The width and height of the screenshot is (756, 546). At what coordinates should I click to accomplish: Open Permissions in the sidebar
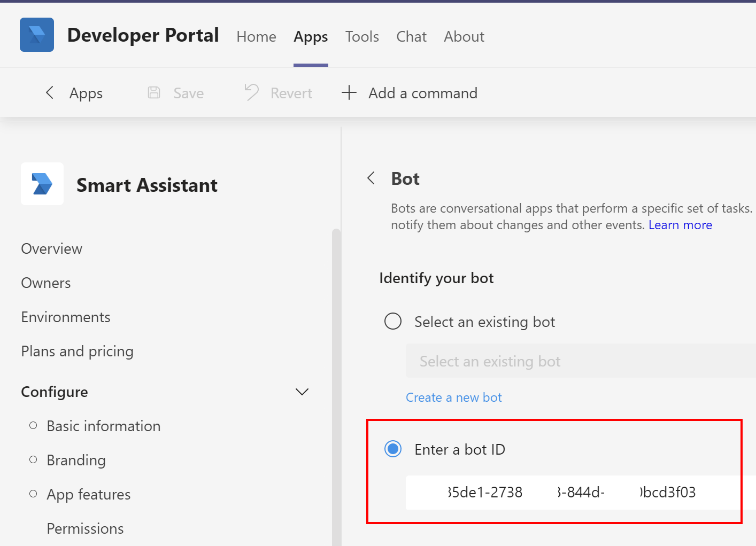tap(85, 529)
